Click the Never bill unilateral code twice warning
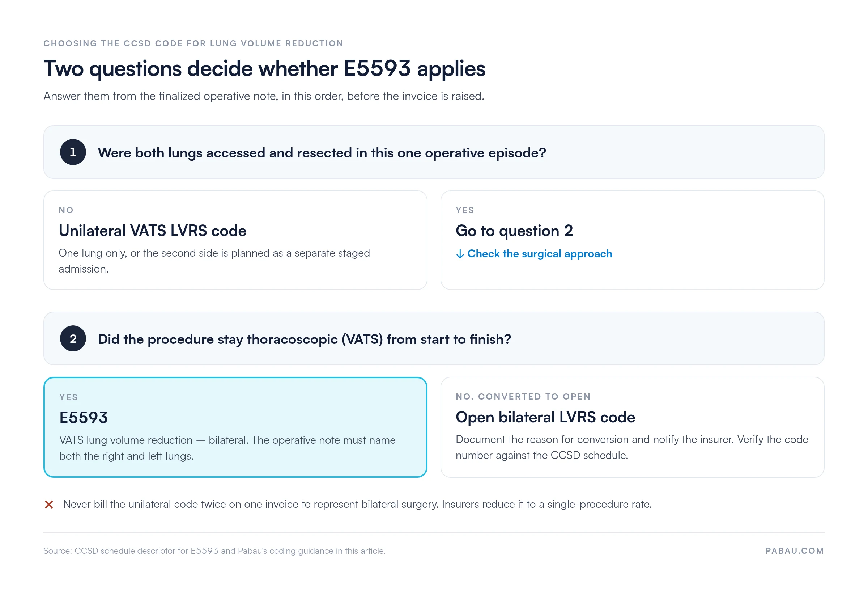Screen dimensions: 868x595 tap(357, 505)
